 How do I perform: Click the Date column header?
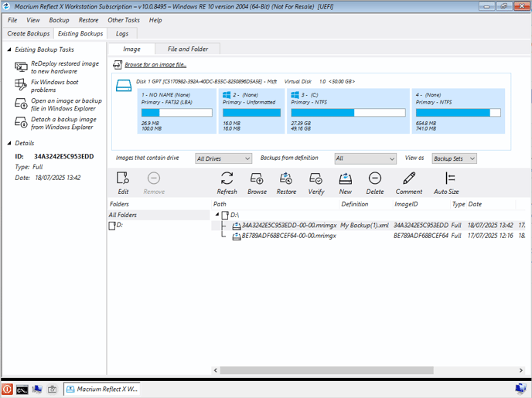tap(491, 204)
